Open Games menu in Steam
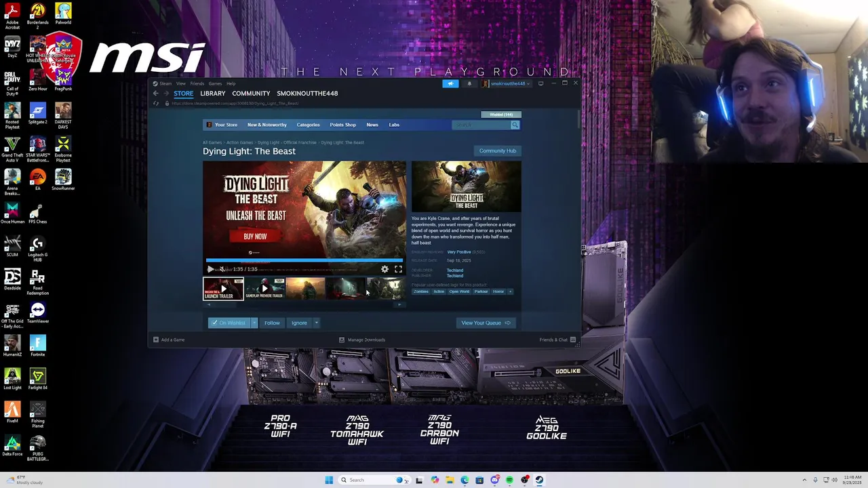868x488 pixels. click(x=215, y=83)
